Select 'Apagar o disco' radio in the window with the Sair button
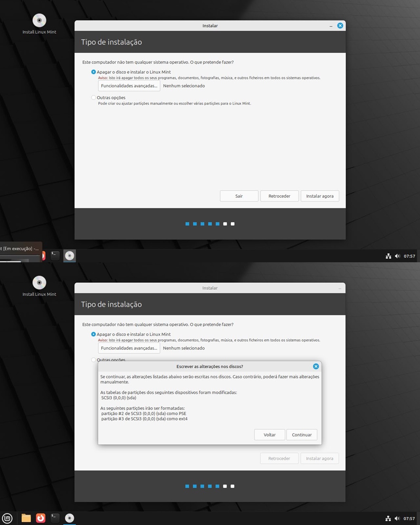 [94, 72]
